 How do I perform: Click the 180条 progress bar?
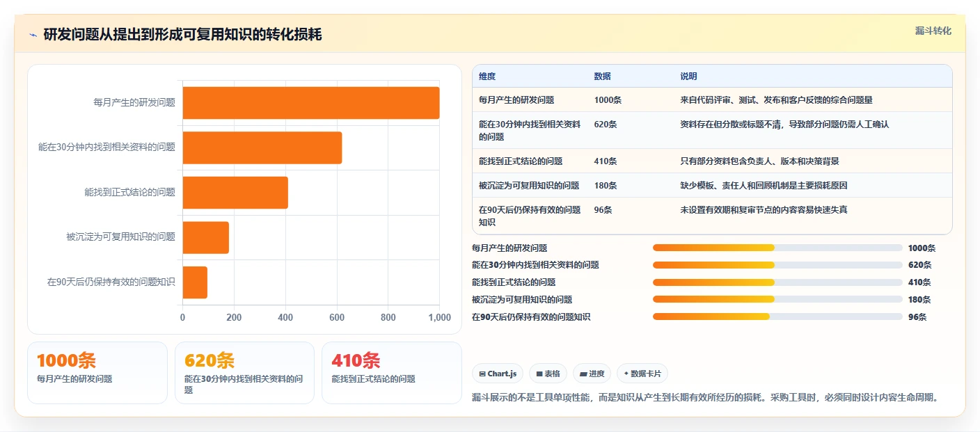coord(777,299)
